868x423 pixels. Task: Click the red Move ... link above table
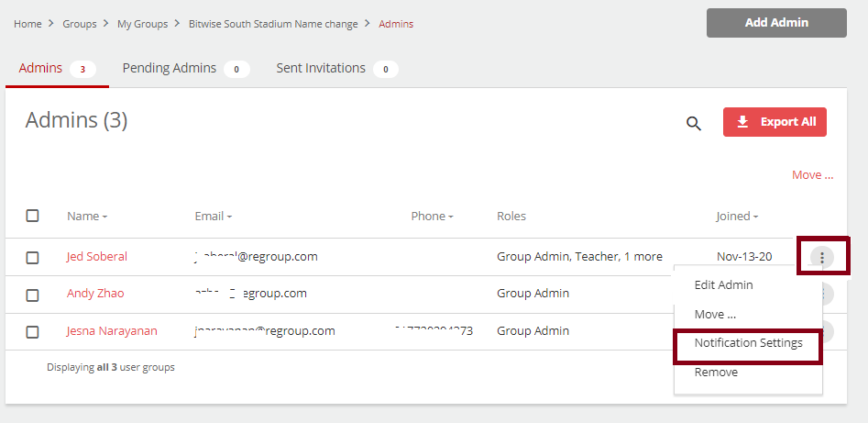pyautogui.click(x=812, y=175)
